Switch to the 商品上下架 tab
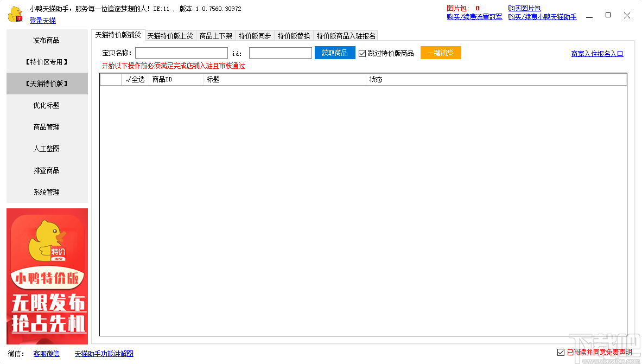This screenshot has width=642, height=364. tap(216, 36)
